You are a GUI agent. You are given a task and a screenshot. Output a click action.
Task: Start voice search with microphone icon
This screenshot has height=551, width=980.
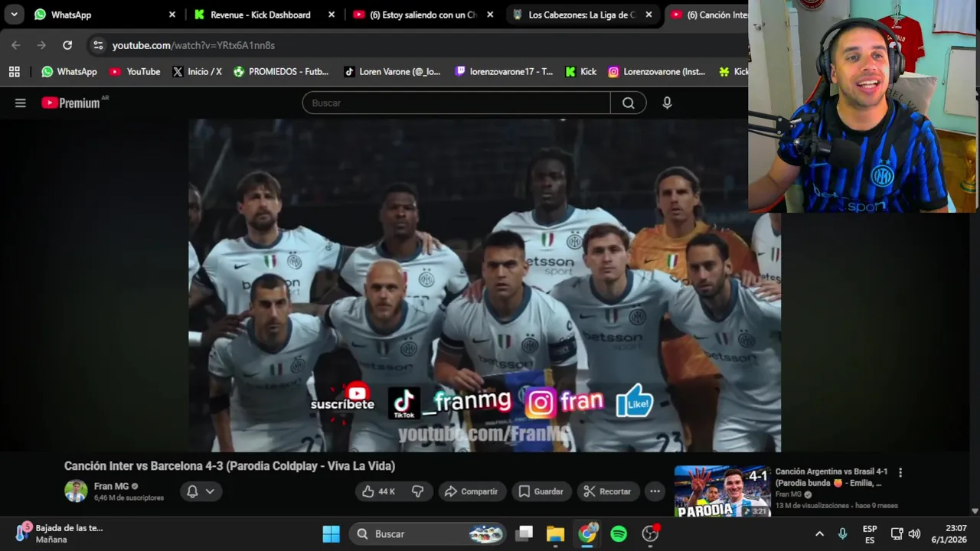pos(667,103)
